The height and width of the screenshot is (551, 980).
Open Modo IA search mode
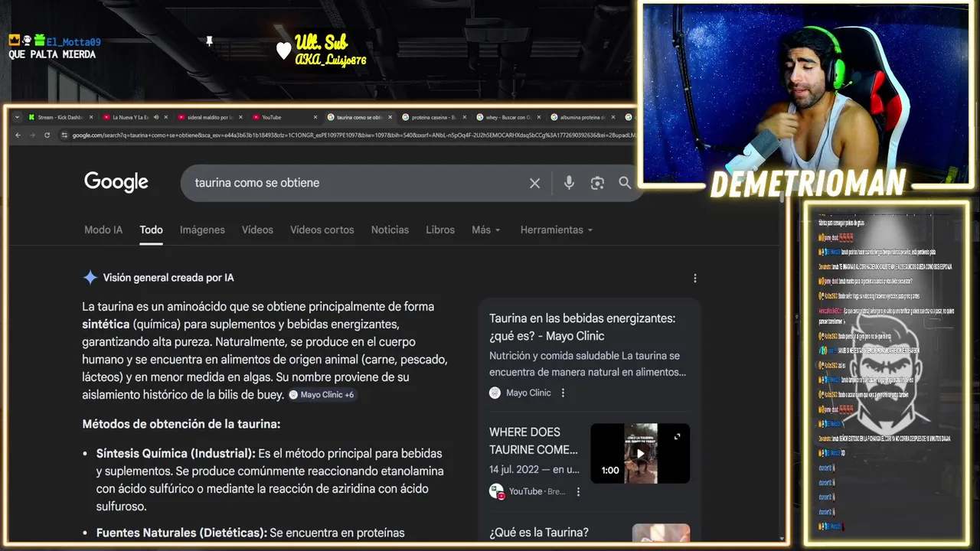pyautogui.click(x=103, y=230)
